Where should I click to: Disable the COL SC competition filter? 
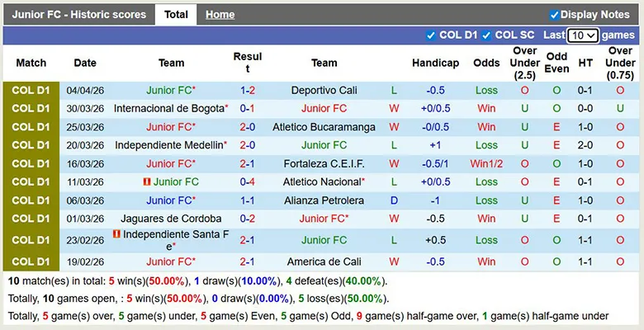[487, 35]
